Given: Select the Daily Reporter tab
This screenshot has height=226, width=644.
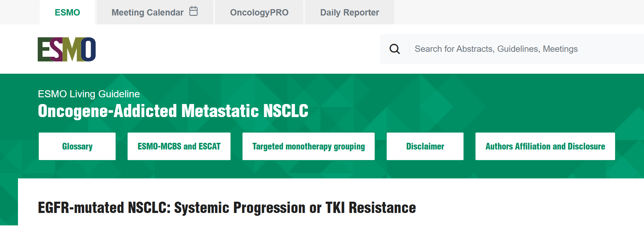Looking at the screenshot, I should 349,12.
